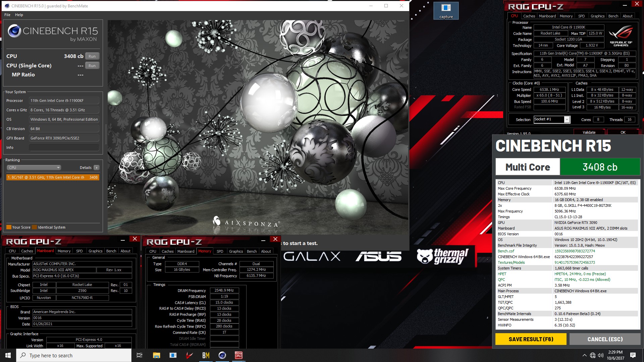Click the Cinebench R15 logo icon
Viewport: 644px width, 362px height.
14,31
